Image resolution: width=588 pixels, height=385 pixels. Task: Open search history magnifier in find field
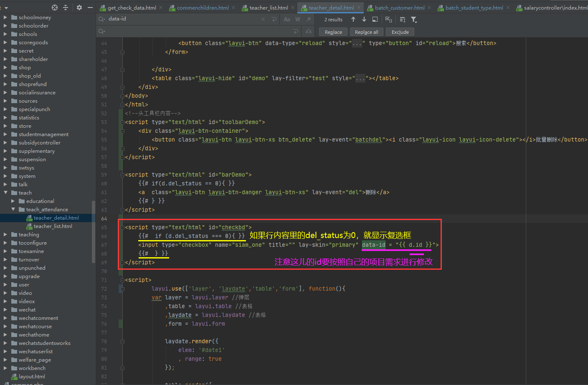102,19
